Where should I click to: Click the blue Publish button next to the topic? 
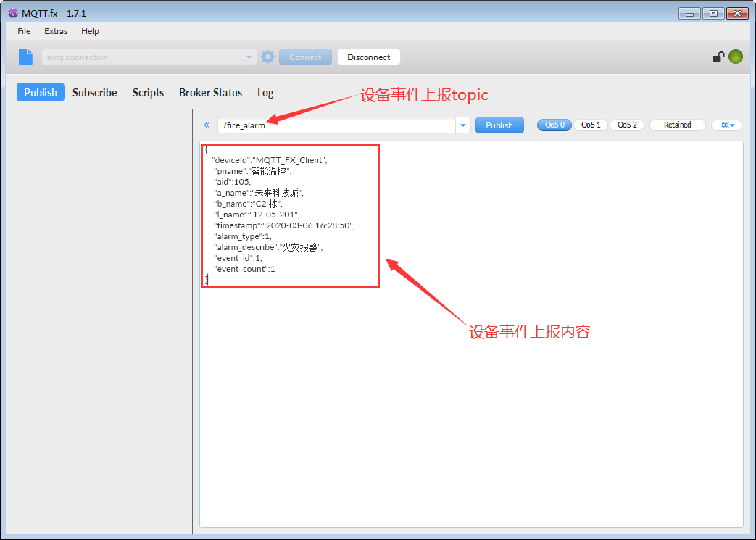tap(499, 125)
